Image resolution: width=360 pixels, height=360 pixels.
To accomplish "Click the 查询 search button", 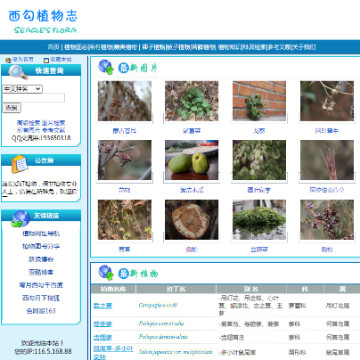I will click(12, 108).
